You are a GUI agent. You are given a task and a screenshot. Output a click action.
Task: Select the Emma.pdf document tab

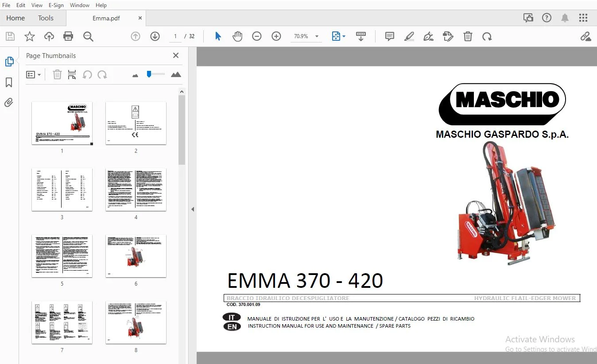point(106,18)
